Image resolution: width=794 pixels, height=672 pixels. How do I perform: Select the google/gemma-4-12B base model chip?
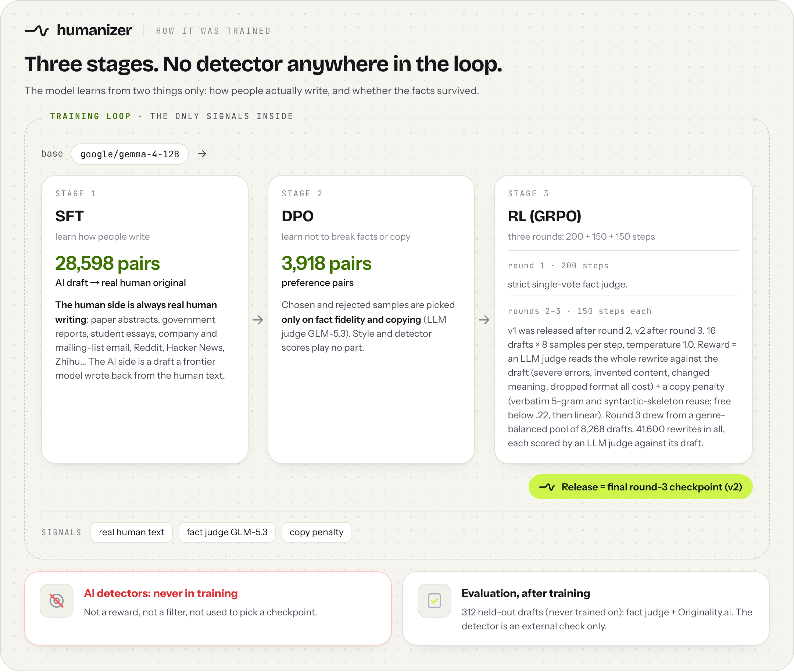point(129,154)
